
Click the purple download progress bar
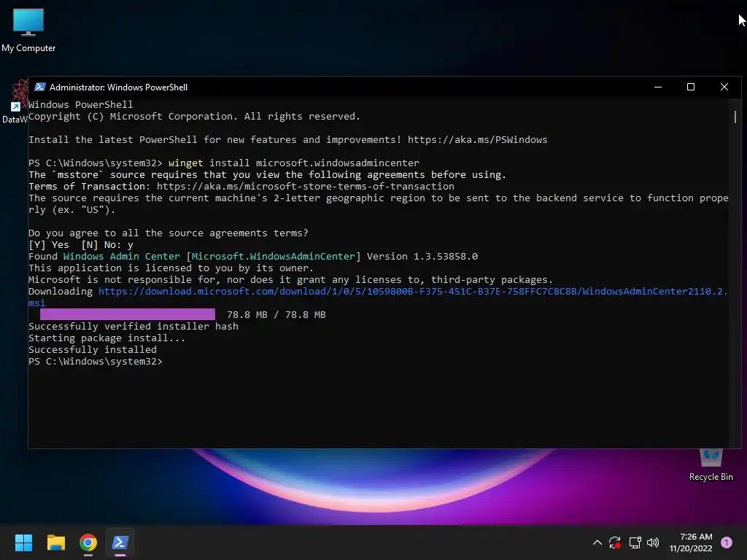[127, 314]
